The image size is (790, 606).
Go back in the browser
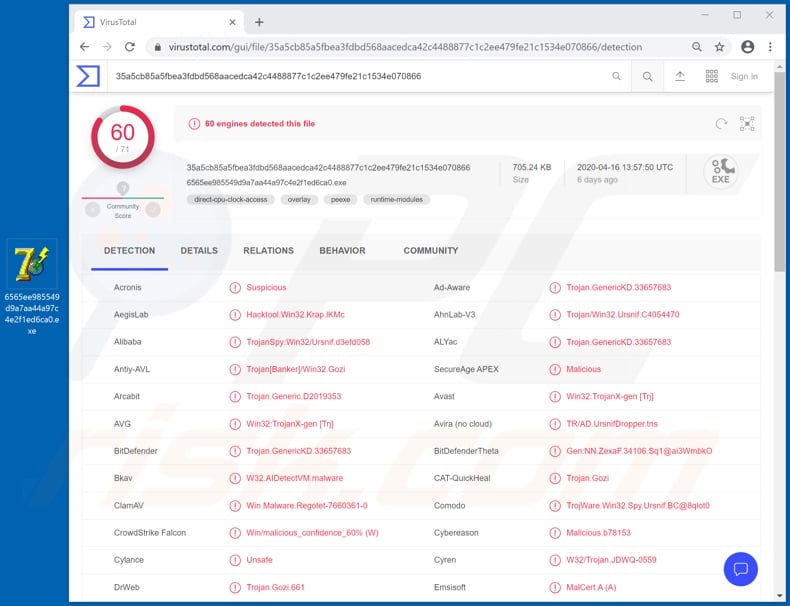pyautogui.click(x=85, y=47)
